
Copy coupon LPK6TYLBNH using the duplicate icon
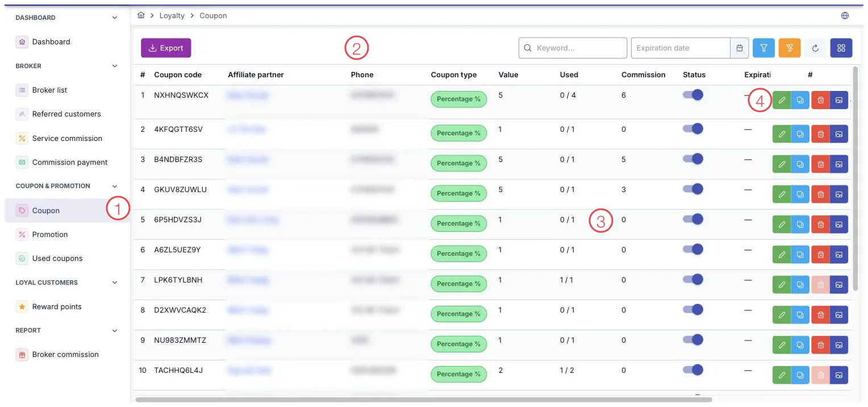click(800, 284)
